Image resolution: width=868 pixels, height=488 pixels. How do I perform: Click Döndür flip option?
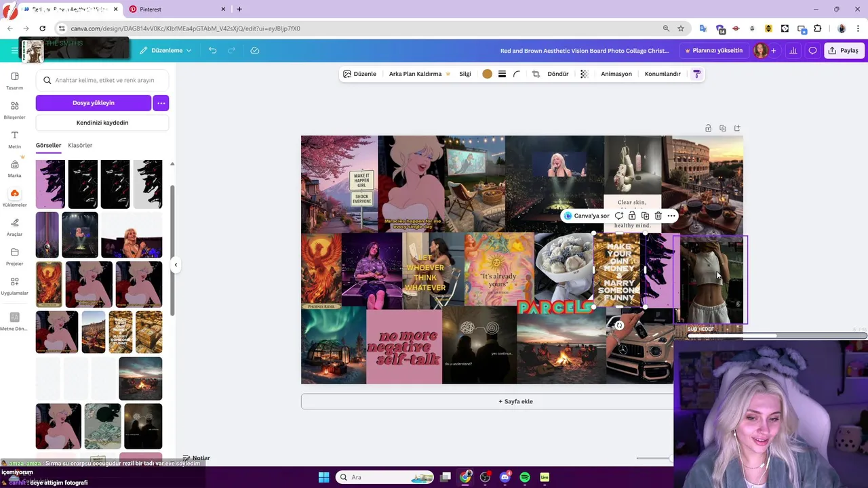point(558,74)
